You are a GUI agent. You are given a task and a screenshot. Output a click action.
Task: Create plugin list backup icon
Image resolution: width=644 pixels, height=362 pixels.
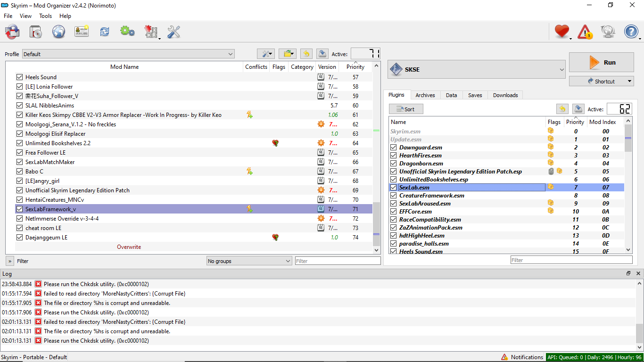pos(578,109)
